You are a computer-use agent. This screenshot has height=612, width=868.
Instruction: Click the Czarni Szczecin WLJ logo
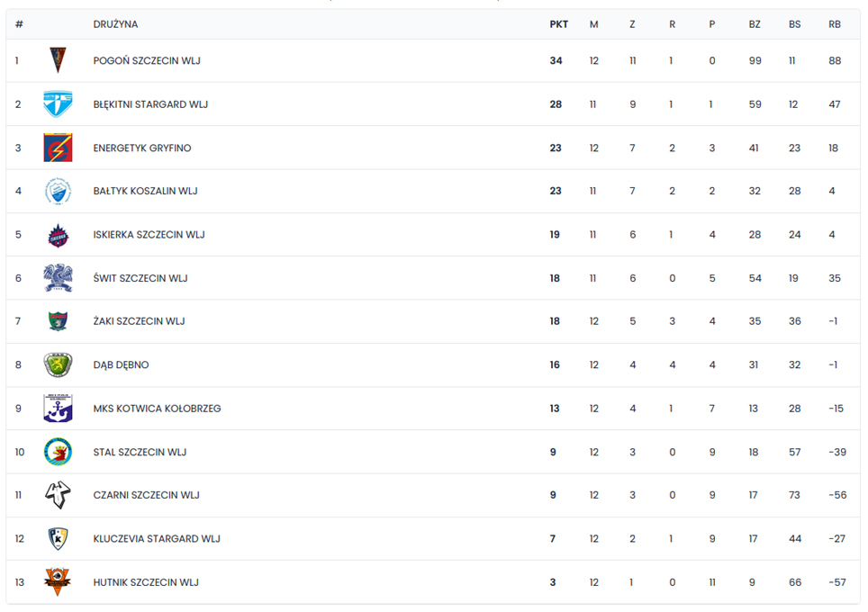[58, 495]
